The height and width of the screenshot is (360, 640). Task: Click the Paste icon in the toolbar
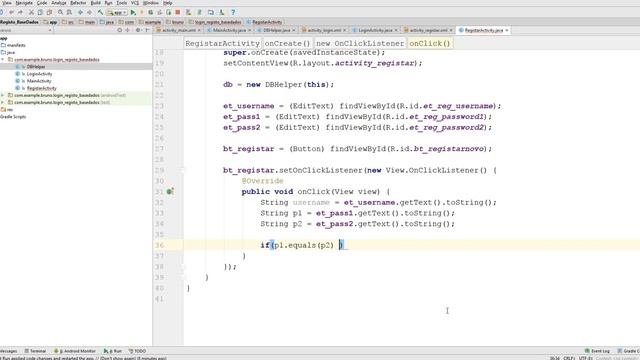coord(49,13)
